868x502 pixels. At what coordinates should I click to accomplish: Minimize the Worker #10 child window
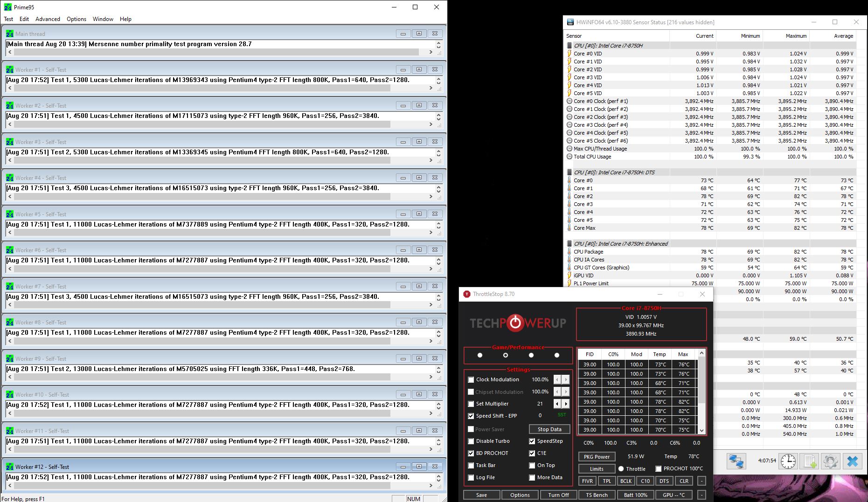point(403,394)
